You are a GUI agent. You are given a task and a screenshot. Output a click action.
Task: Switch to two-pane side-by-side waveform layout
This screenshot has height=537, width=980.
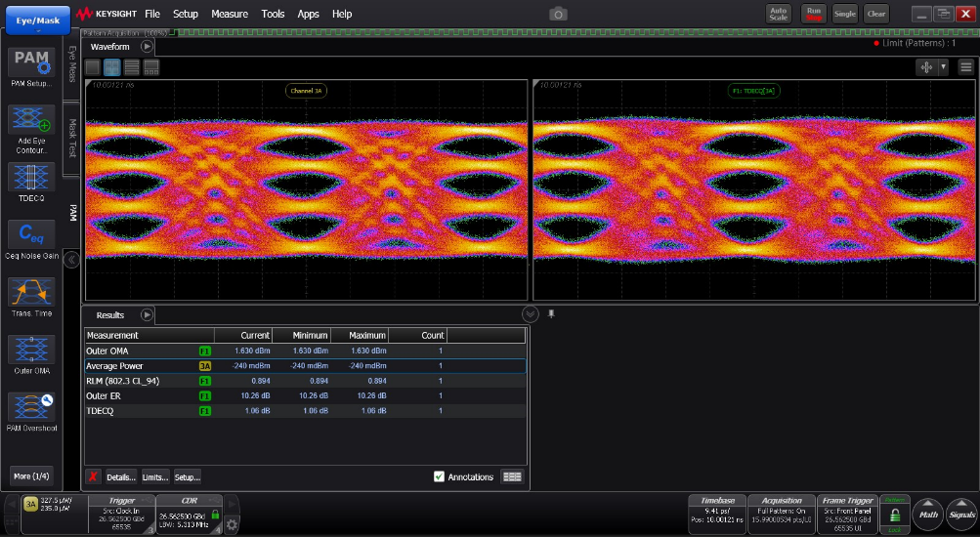(112, 67)
